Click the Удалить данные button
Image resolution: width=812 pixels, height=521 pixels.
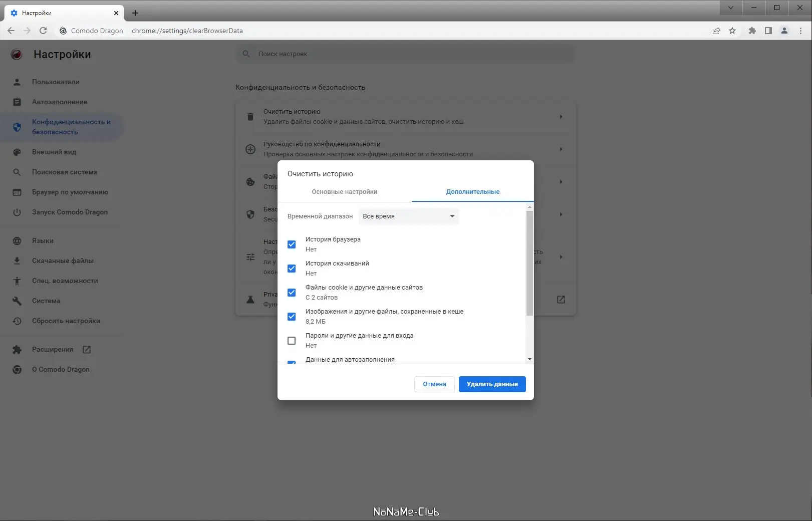click(492, 384)
